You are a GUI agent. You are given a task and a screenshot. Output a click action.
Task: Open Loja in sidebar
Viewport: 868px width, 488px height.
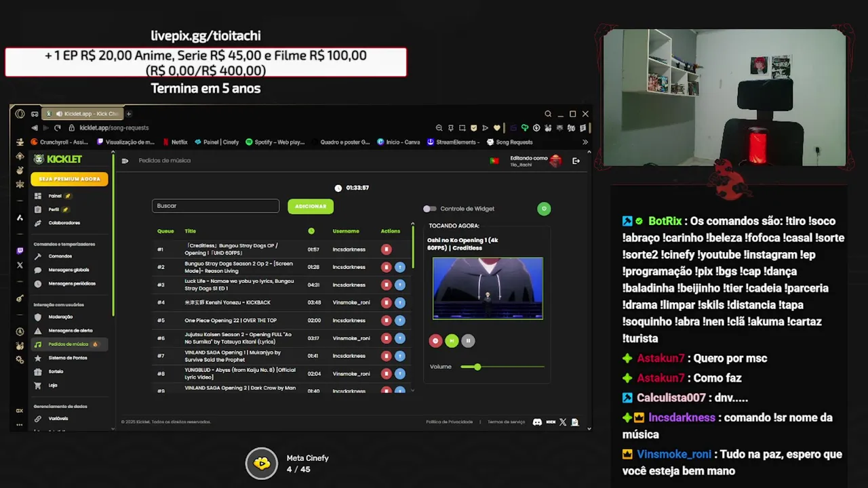pyautogui.click(x=53, y=385)
